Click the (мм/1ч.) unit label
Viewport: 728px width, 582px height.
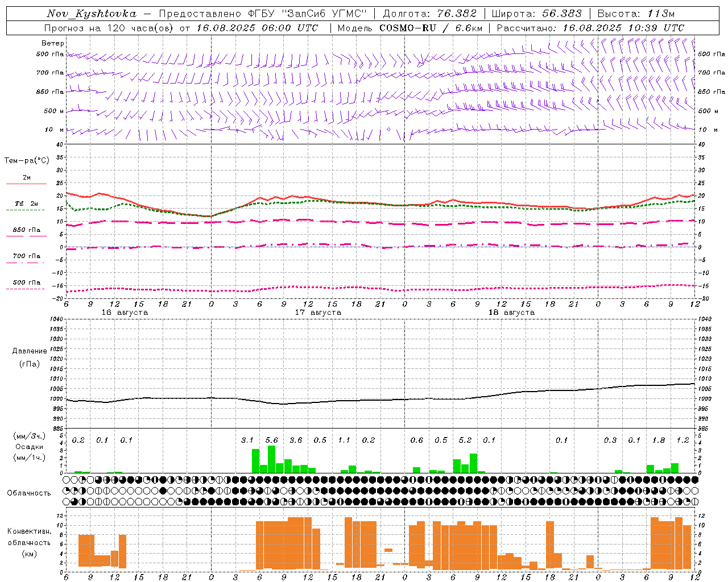coord(30,457)
